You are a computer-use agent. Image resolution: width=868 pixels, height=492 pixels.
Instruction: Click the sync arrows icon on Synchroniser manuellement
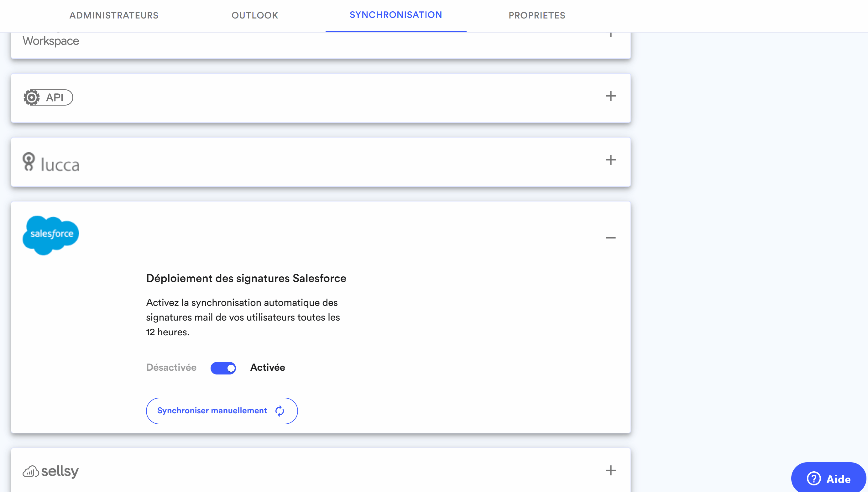(x=280, y=411)
